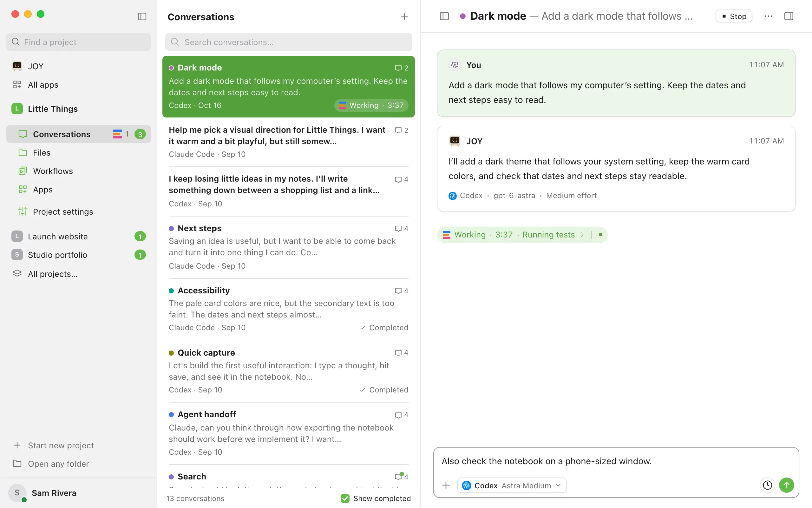
Task: Click the new conversation plus icon
Action: [x=404, y=17]
